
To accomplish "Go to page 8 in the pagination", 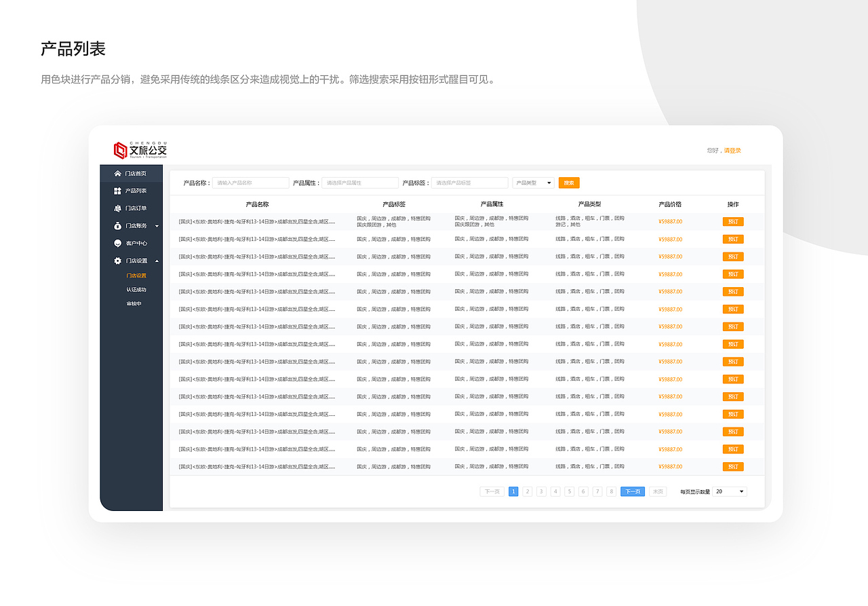I will tap(612, 491).
